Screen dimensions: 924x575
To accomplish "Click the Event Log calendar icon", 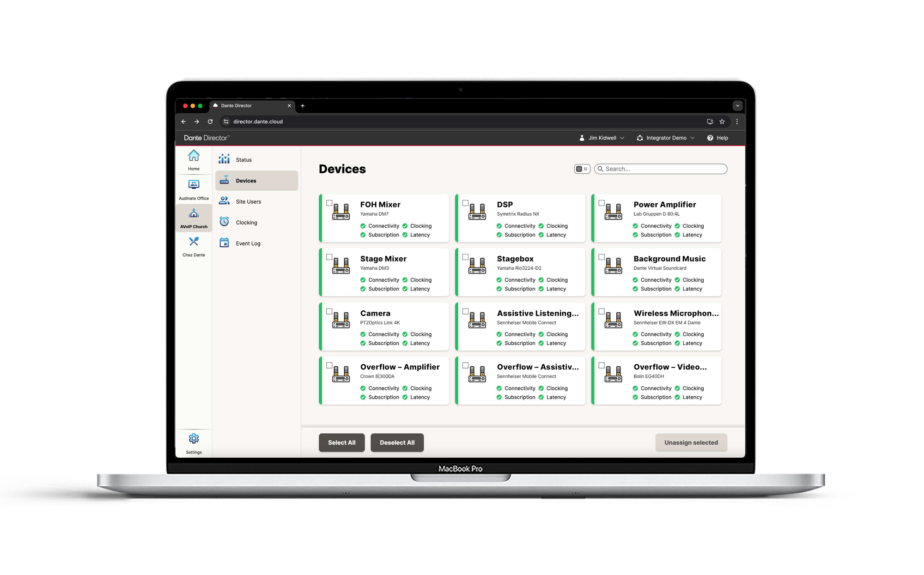I will pyautogui.click(x=224, y=243).
